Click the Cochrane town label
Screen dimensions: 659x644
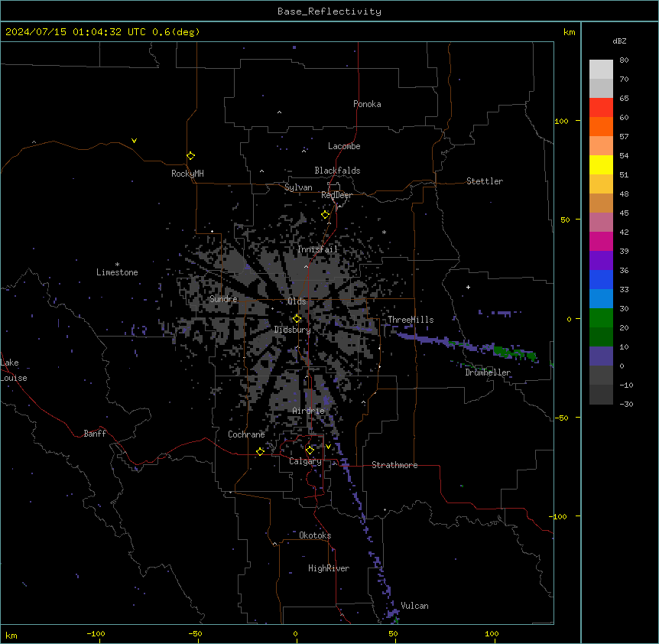click(x=246, y=434)
